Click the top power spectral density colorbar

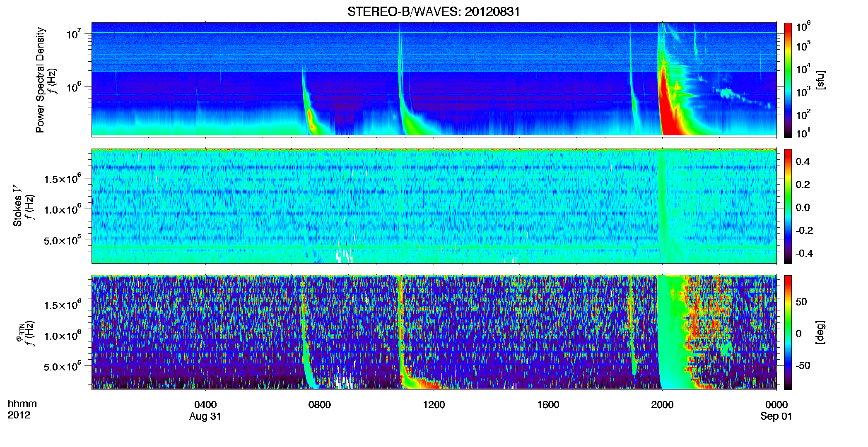[788, 80]
